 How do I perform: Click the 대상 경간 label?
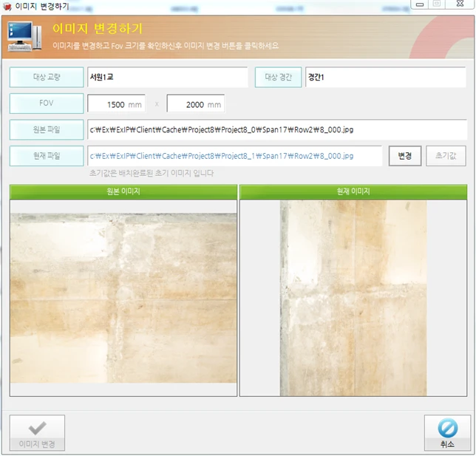pos(278,77)
